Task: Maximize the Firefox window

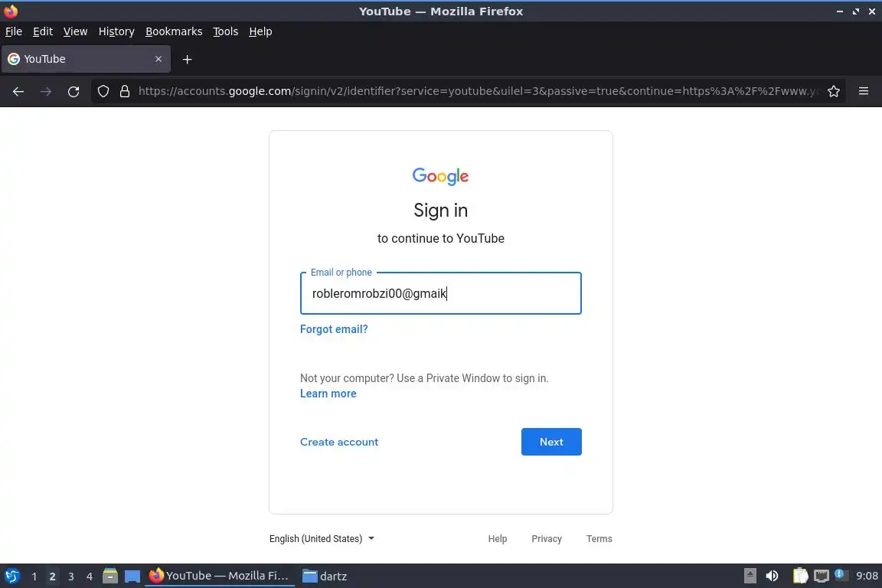Action: 855,11
